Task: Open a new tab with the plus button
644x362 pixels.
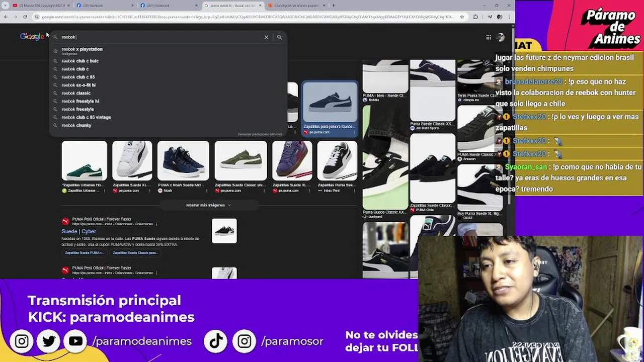Action: (333, 5)
